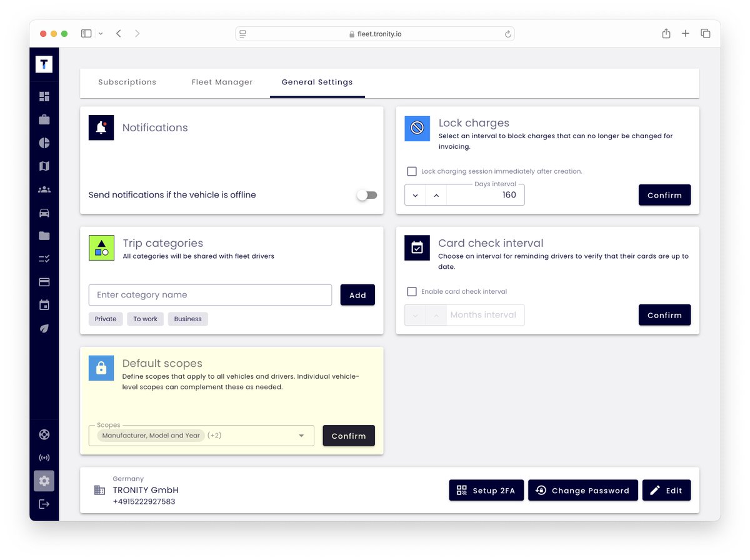Add the trip category
The height and width of the screenshot is (560, 750).
pos(357,295)
